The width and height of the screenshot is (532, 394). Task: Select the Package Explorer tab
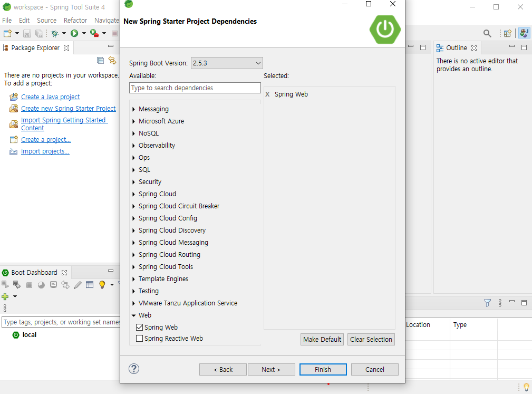(35, 48)
